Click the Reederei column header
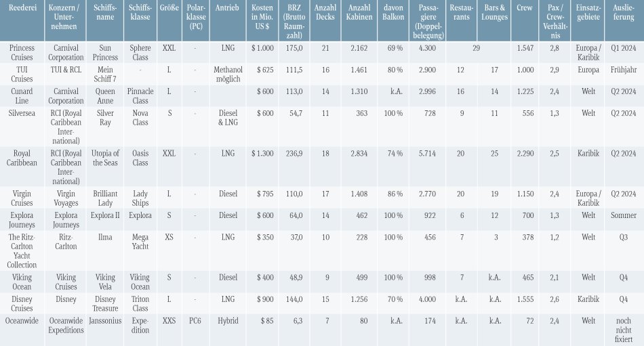The height and width of the screenshot is (346, 644). tap(22, 8)
